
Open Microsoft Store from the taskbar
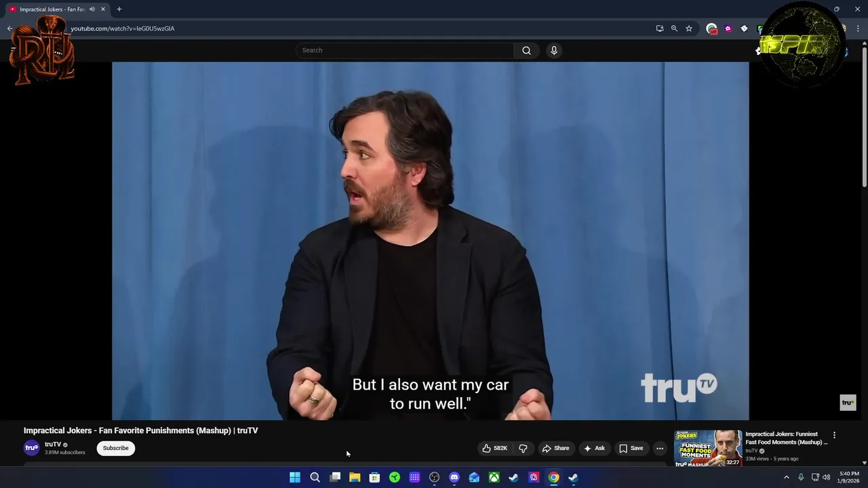coord(374,478)
